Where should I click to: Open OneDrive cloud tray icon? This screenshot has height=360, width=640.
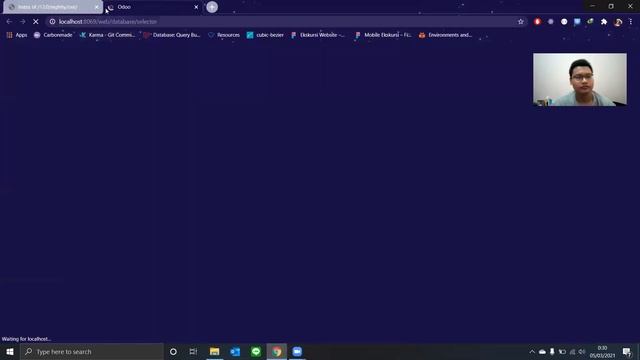(542, 351)
